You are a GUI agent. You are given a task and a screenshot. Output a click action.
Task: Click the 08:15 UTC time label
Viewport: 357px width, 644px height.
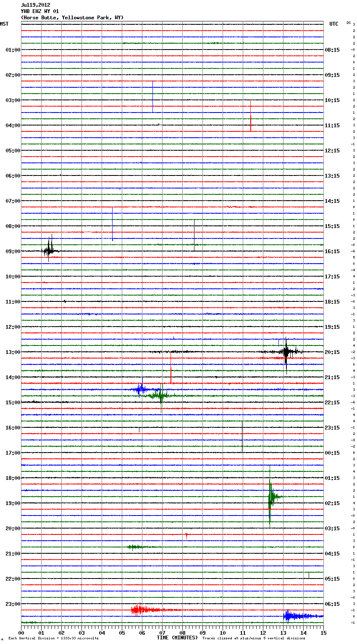click(x=332, y=50)
